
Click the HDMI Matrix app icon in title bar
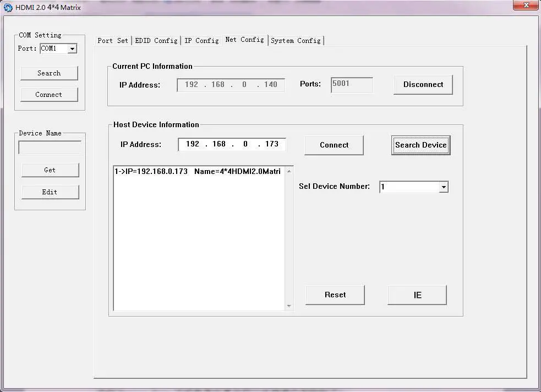7,7
